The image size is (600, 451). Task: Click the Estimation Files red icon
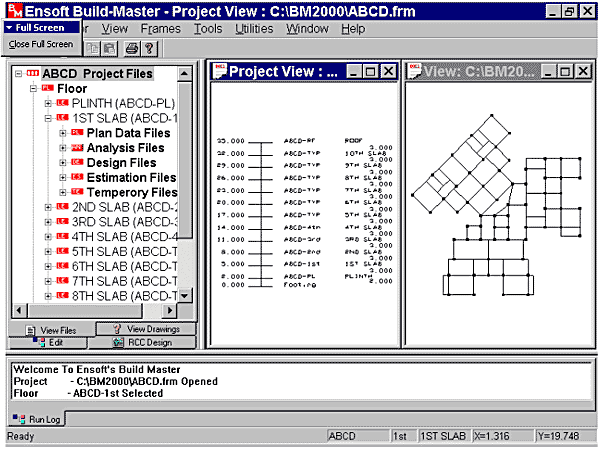coord(77,178)
